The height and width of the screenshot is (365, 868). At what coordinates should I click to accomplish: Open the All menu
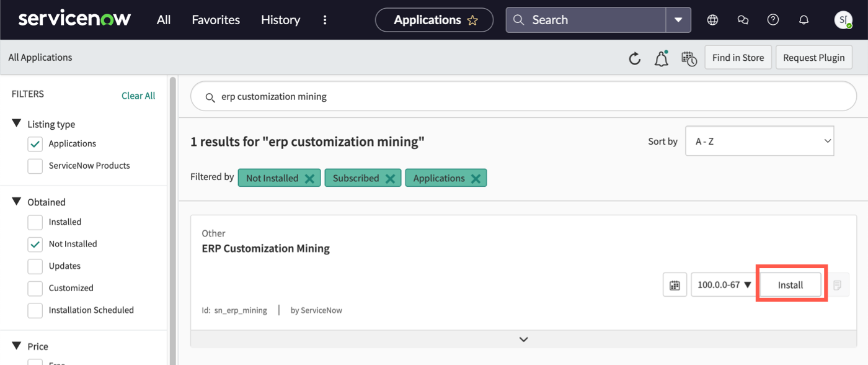coord(164,20)
